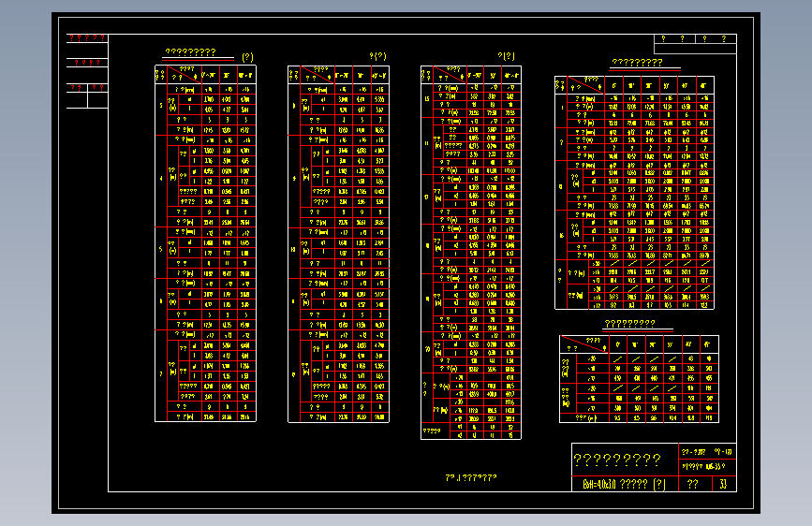Select the lower-right table's underlined title
The height and width of the screenshot is (526, 812).
pos(629,324)
